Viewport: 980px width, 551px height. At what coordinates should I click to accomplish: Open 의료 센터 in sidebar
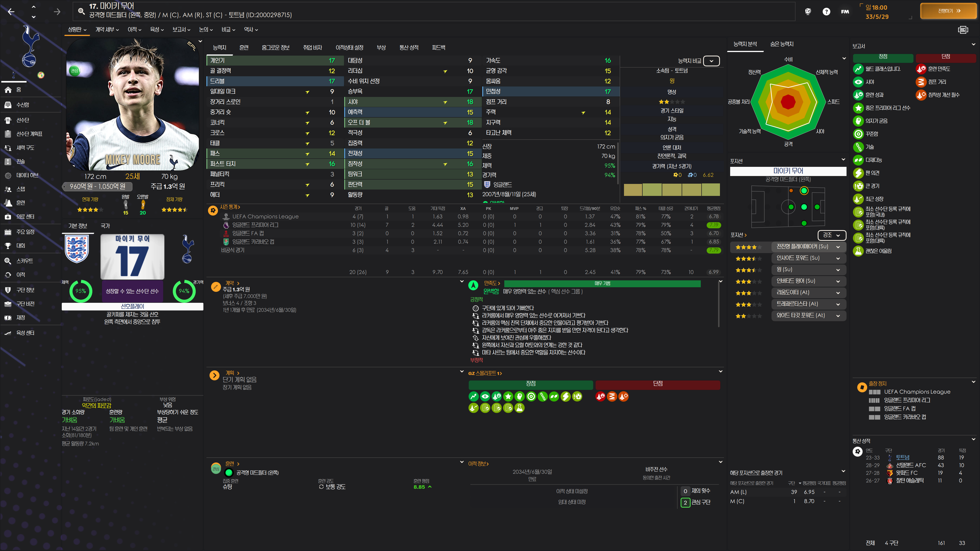pyautogui.click(x=25, y=216)
